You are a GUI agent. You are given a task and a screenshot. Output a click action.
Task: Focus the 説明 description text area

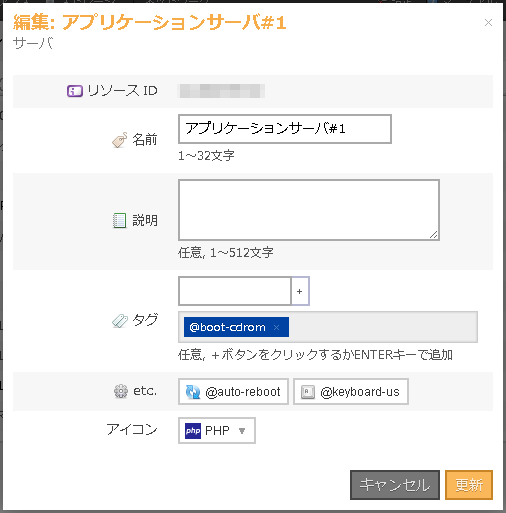pyautogui.click(x=309, y=210)
